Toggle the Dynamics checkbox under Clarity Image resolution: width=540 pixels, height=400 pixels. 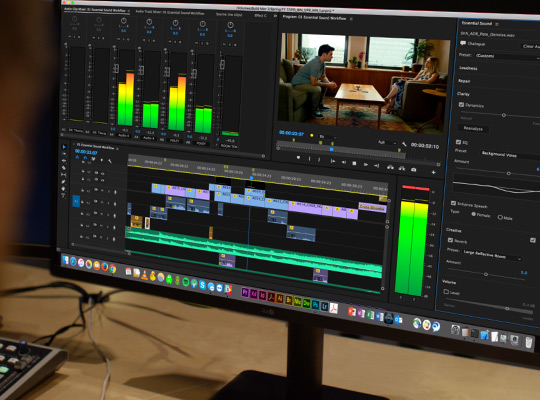click(461, 104)
